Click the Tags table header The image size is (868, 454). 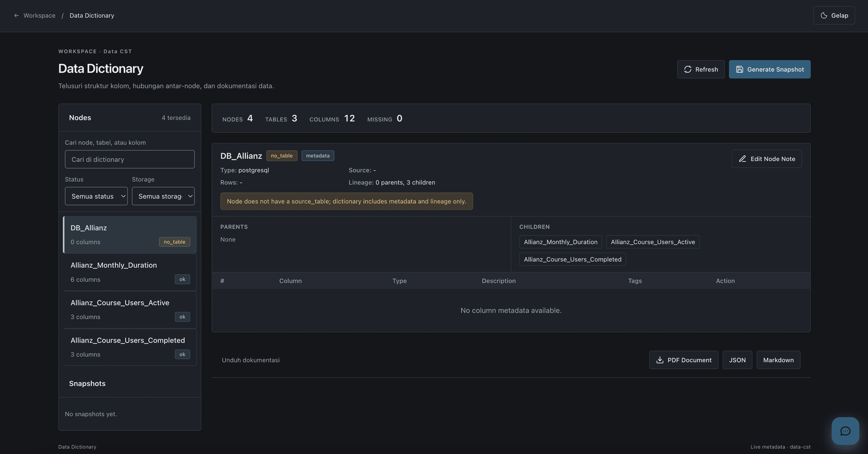[635, 281]
